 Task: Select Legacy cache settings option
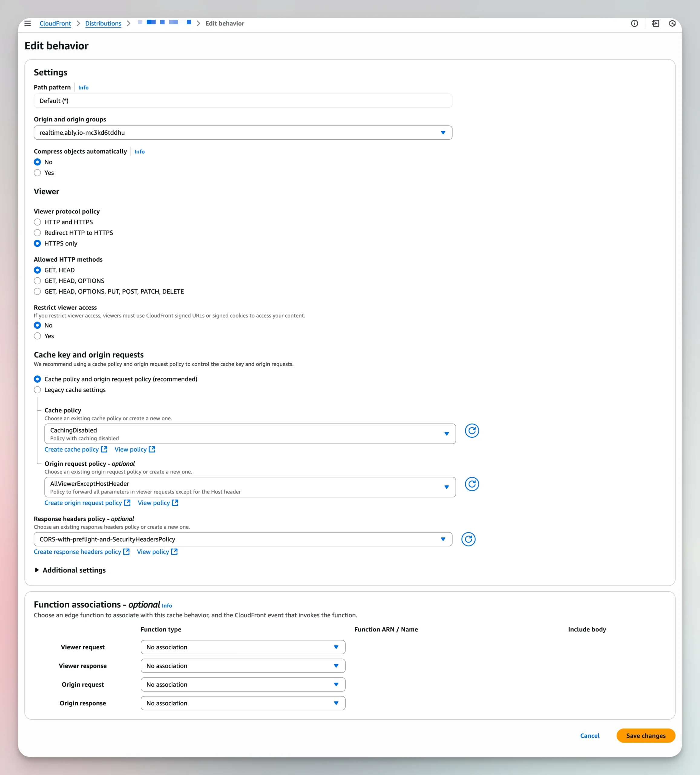click(37, 390)
